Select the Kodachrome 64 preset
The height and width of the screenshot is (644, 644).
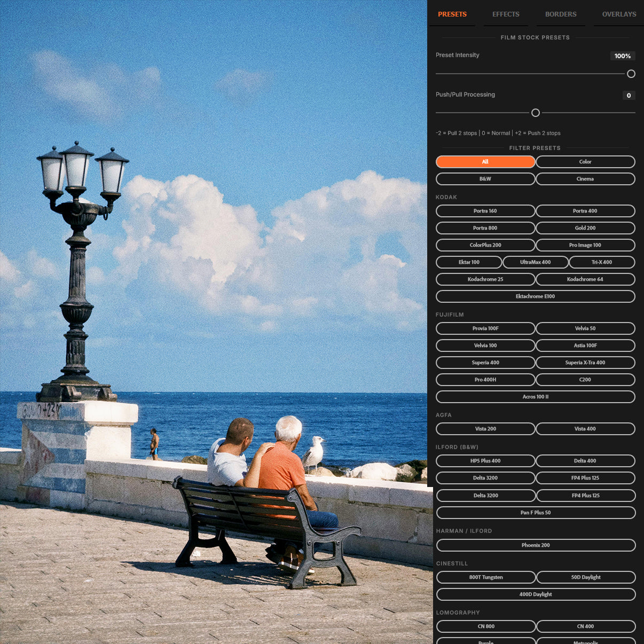[x=585, y=279]
